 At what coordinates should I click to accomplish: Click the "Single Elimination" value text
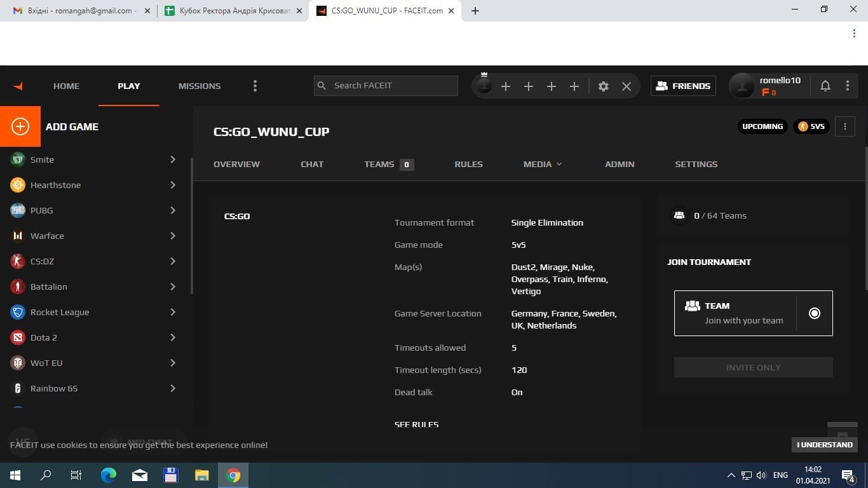(547, 222)
